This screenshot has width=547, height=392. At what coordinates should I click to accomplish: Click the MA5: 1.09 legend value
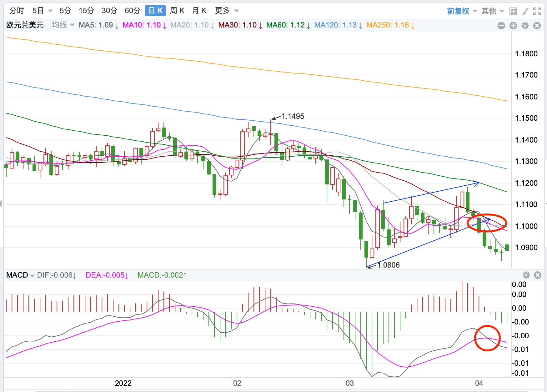(x=99, y=25)
